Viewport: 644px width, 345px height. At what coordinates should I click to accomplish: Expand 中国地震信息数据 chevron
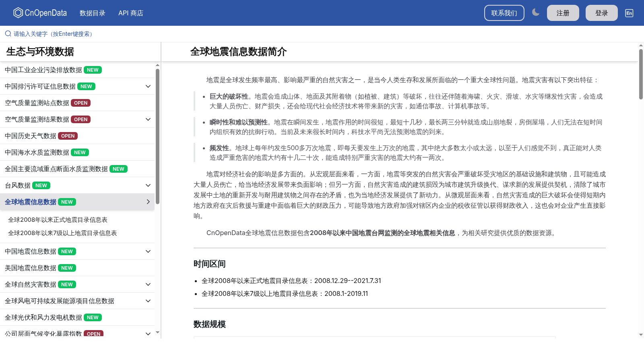point(148,252)
